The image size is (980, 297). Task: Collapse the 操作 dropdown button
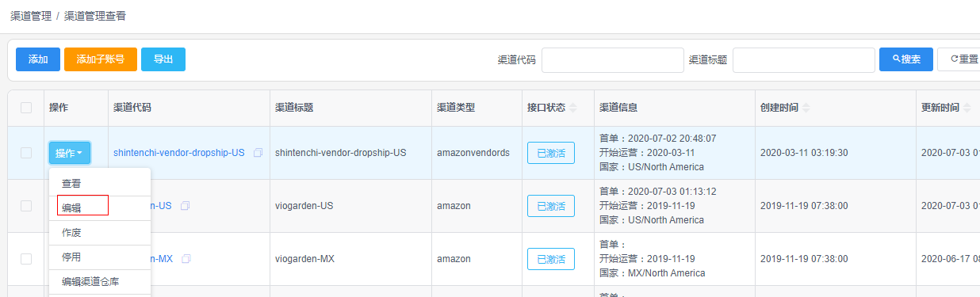(x=70, y=153)
